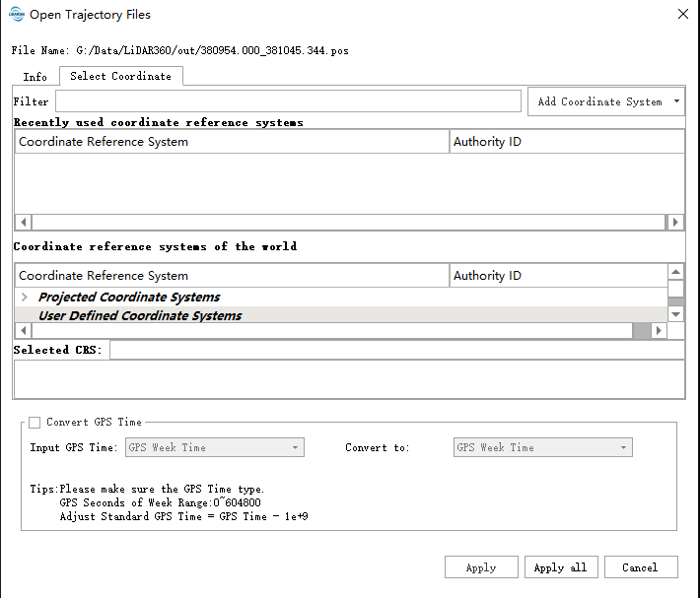Image resolution: width=700 pixels, height=598 pixels.
Task: Open the Add Coordinate System dropdown
Action: [606, 101]
